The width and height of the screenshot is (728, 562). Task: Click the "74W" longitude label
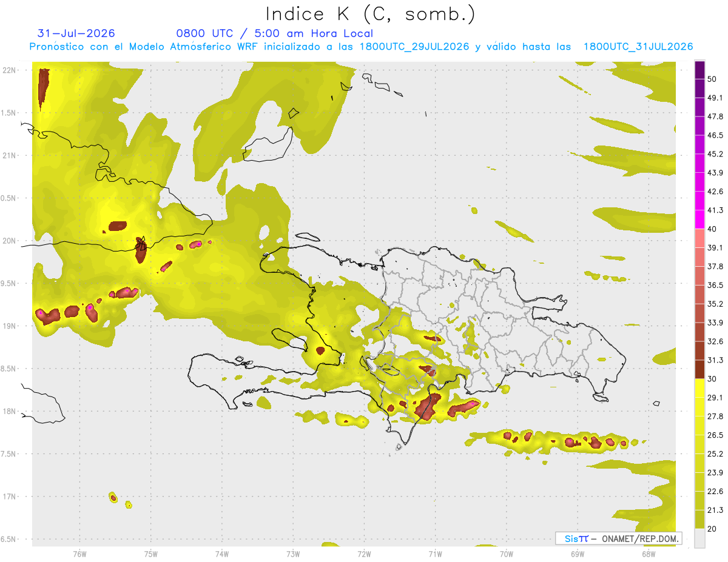point(221,554)
